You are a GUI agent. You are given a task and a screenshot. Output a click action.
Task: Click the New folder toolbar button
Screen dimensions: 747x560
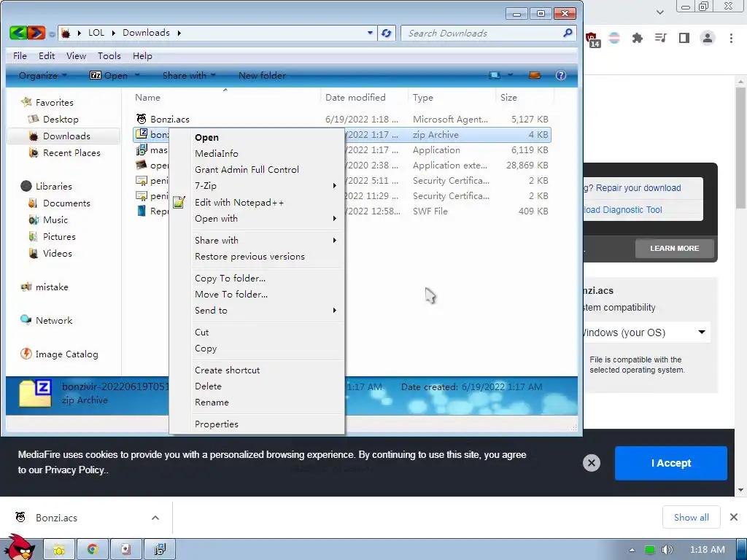coord(262,75)
